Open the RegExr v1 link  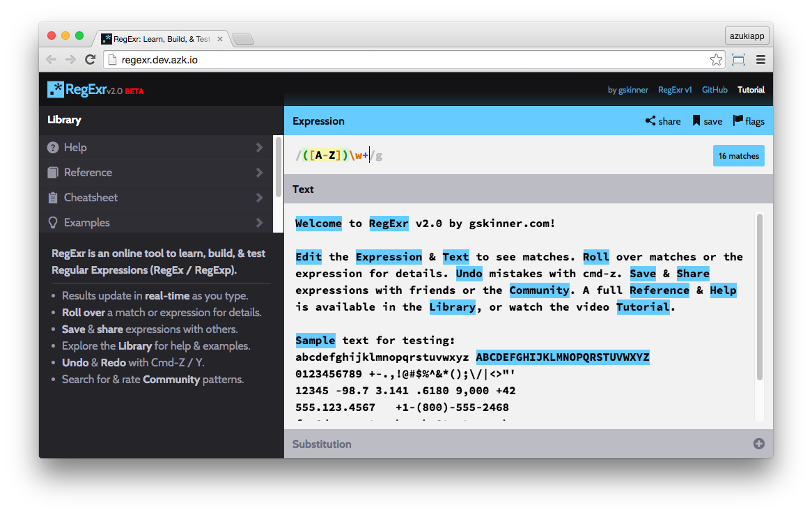[675, 90]
